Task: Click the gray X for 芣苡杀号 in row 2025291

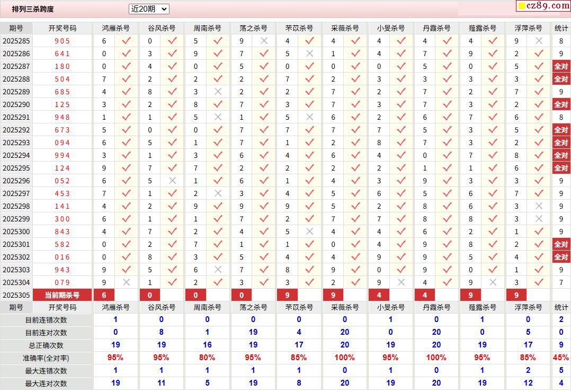Action: tap(310, 117)
